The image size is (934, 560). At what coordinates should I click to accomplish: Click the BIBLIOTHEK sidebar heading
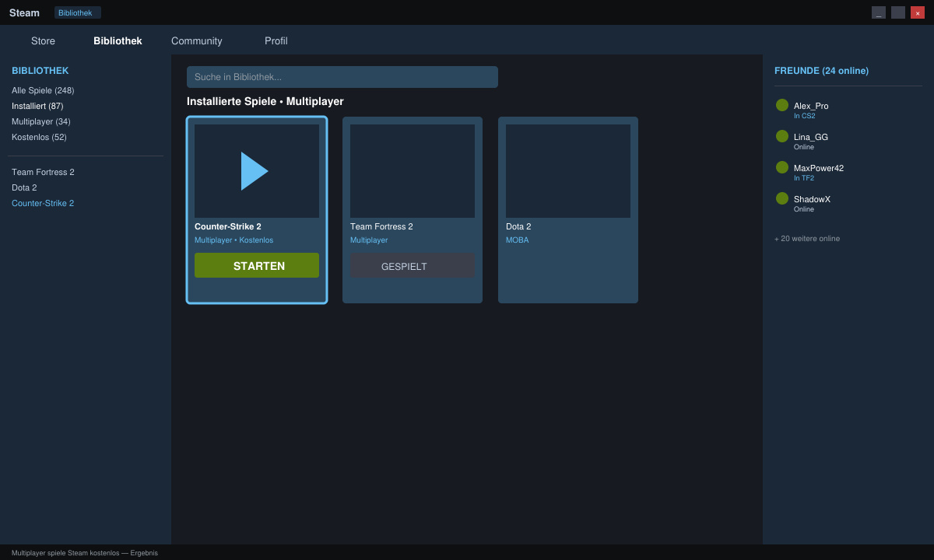(x=40, y=71)
